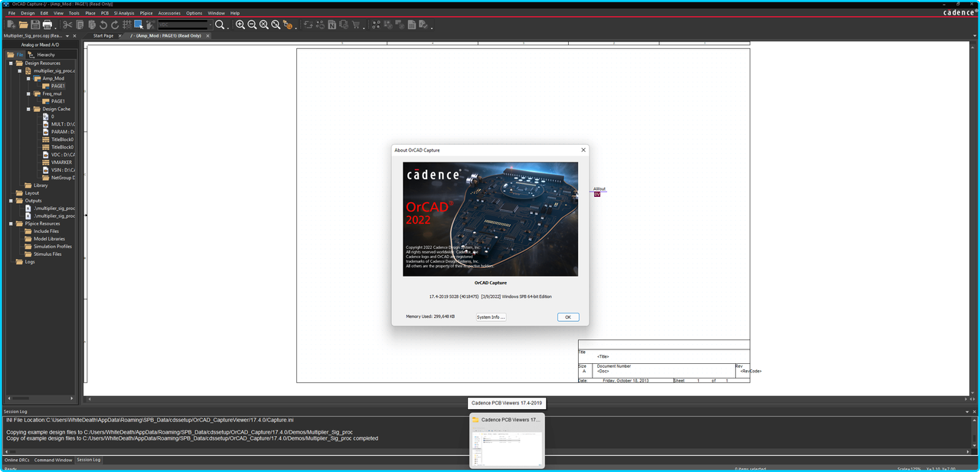Click the Copy toolbar icon
The width and height of the screenshot is (980, 472).
tap(80, 25)
